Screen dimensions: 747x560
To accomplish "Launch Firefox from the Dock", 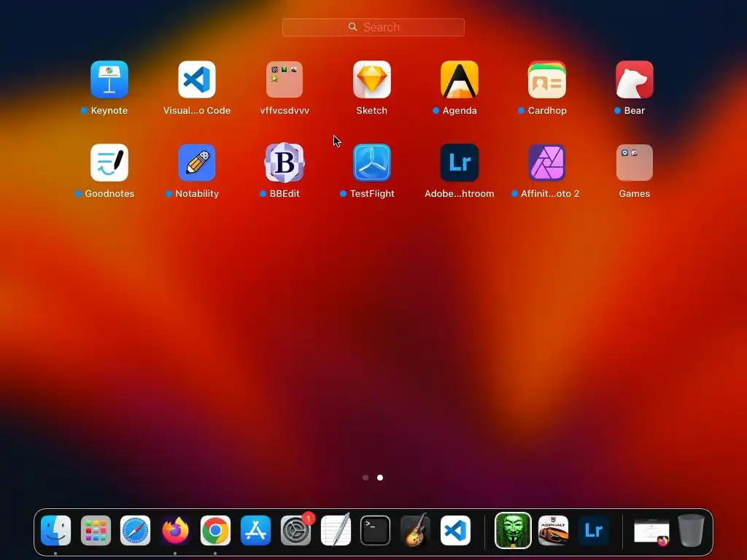I will click(x=175, y=531).
